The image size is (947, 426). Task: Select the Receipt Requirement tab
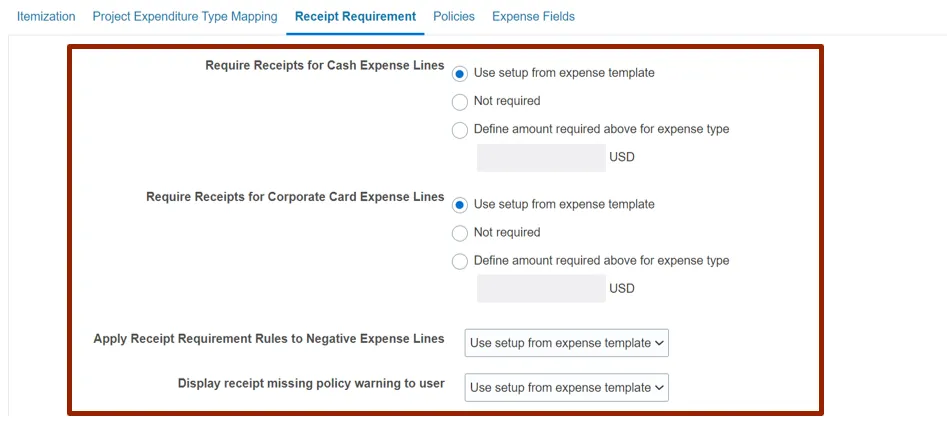(355, 17)
